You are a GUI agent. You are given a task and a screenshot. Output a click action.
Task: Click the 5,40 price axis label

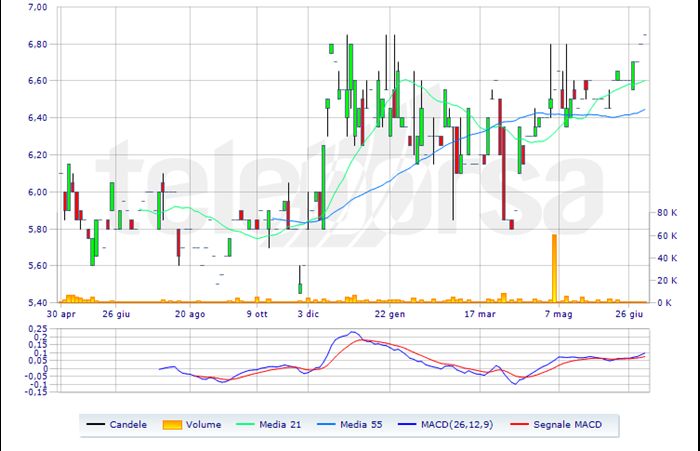(x=38, y=303)
